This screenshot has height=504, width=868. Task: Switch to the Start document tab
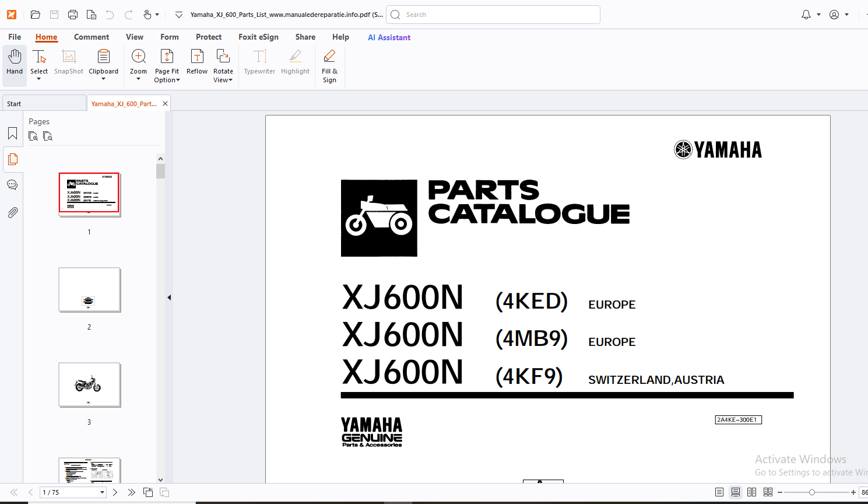point(44,103)
